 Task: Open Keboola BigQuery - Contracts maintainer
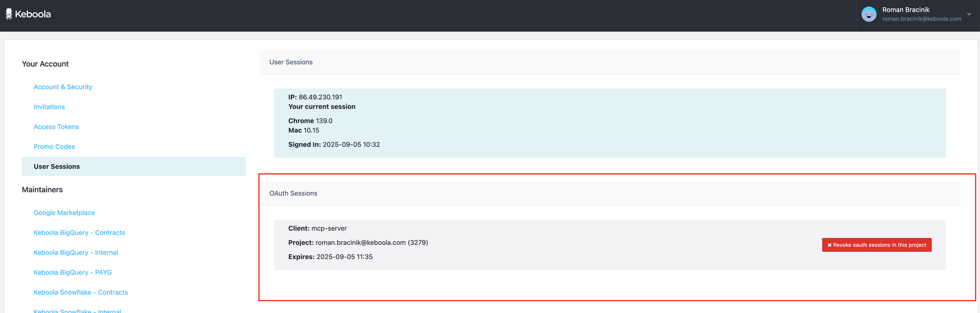pyautogui.click(x=79, y=233)
